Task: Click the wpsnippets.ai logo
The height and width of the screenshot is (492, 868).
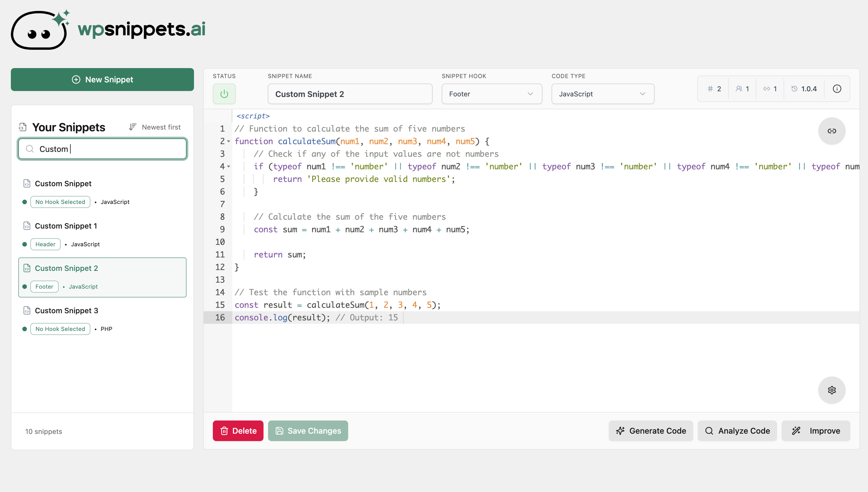Action: (108, 30)
